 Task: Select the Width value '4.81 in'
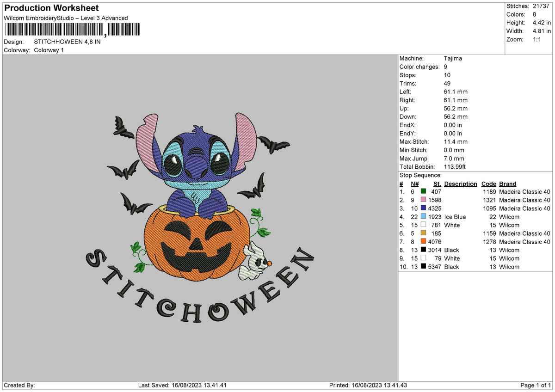point(542,31)
